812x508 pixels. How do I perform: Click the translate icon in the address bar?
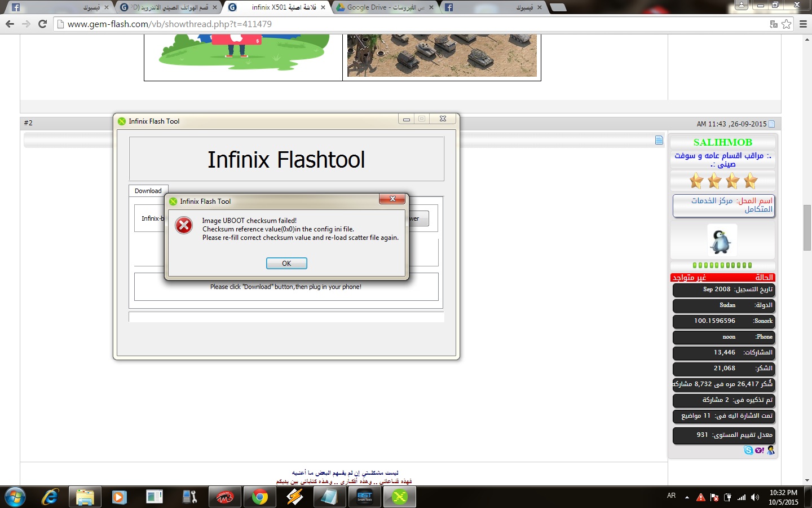click(774, 24)
